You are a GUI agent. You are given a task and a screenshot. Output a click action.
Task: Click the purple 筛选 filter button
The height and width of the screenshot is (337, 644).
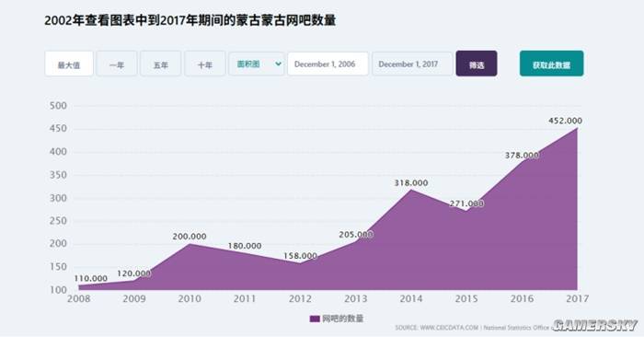pos(477,64)
